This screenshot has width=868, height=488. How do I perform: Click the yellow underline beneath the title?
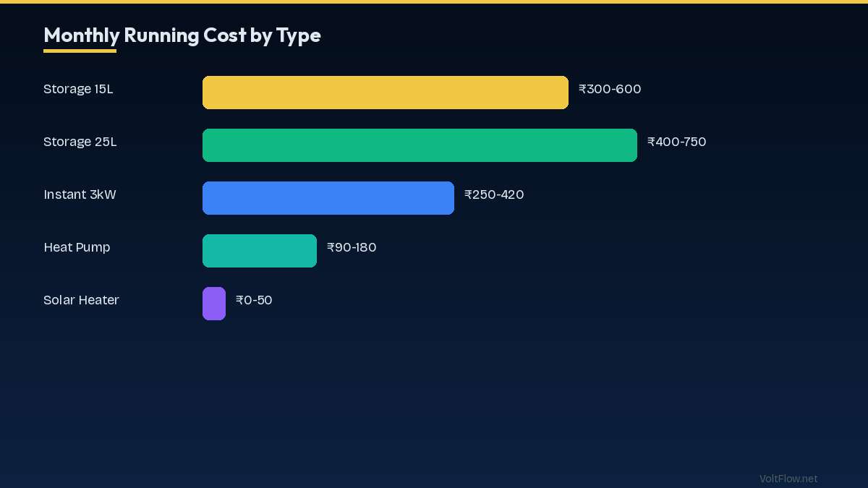(x=80, y=51)
